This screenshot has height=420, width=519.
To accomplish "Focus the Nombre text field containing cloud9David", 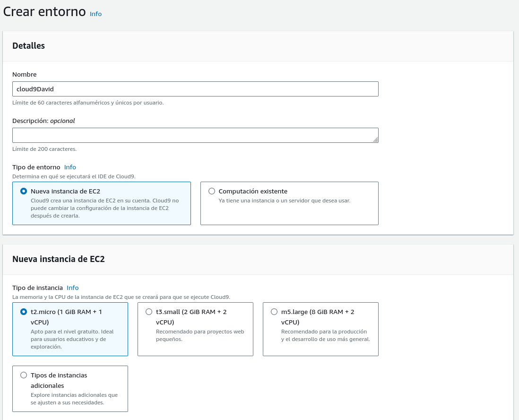I will (x=195, y=89).
